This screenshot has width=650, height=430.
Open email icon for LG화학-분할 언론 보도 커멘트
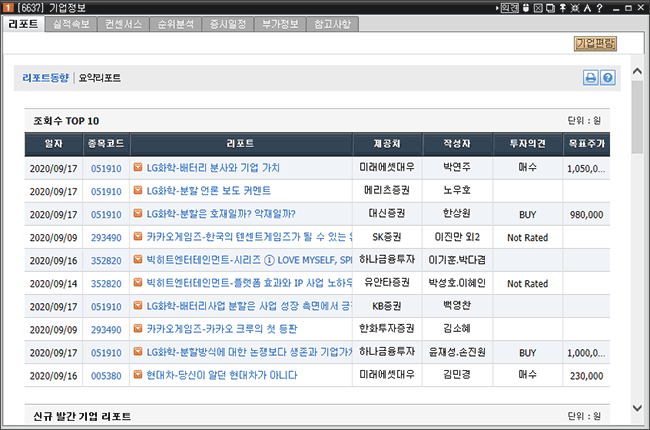[138, 190]
